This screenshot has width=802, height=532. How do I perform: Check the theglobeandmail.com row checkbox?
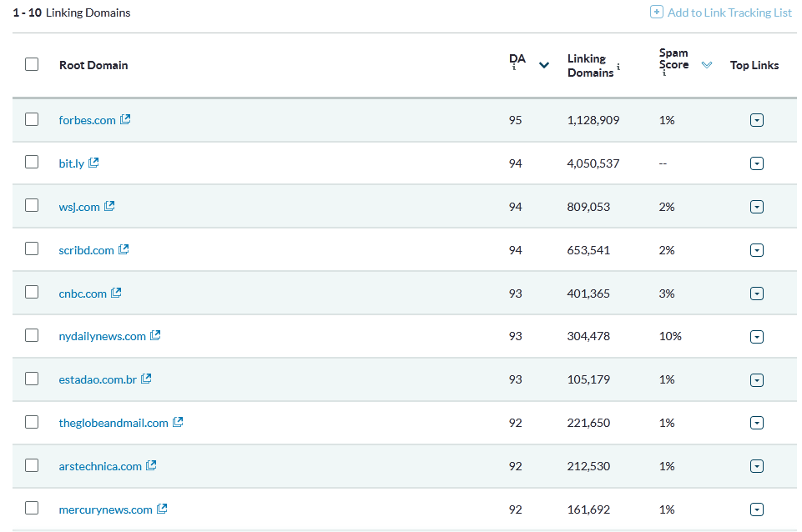point(32,422)
